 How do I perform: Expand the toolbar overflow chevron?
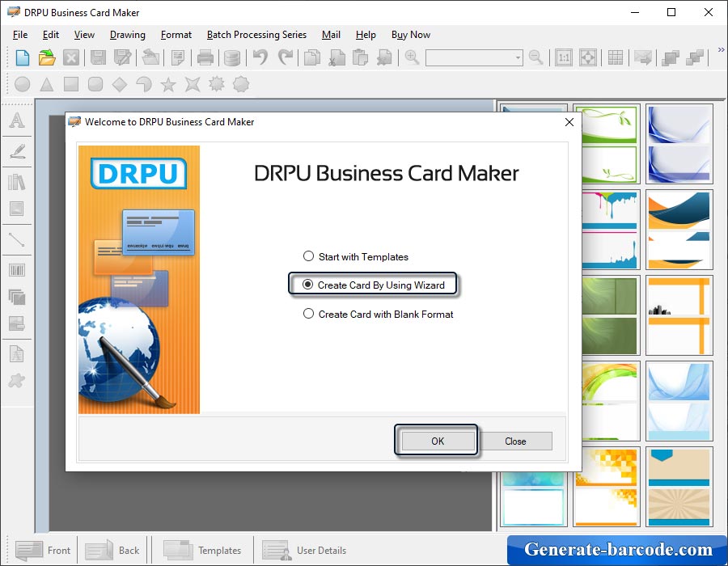(x=721, y=49)
